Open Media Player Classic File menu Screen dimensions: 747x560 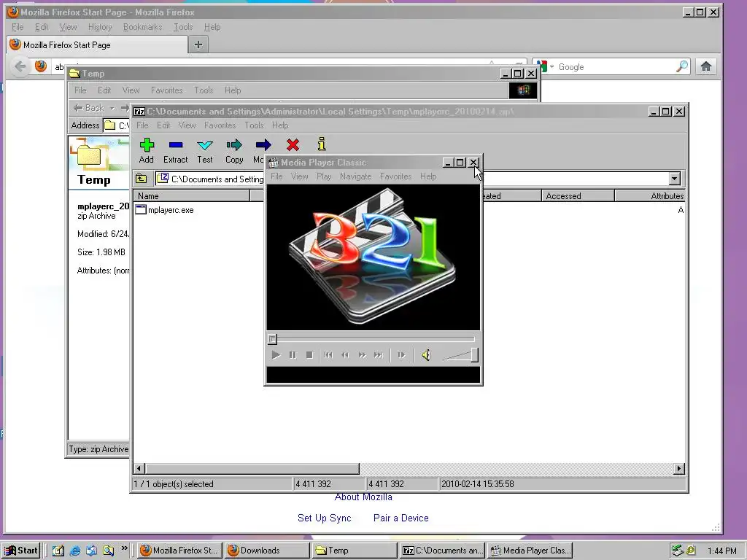(x=276, y=176)
